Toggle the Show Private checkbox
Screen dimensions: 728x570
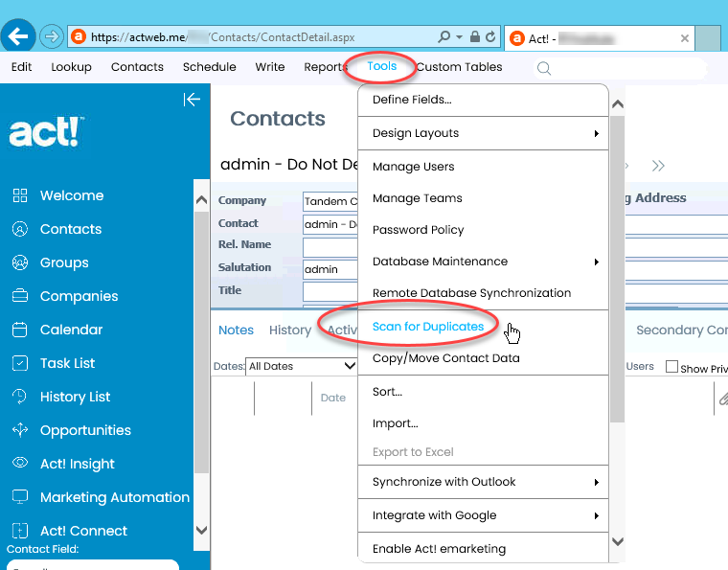pyautogui.click(x=671, y=367)
